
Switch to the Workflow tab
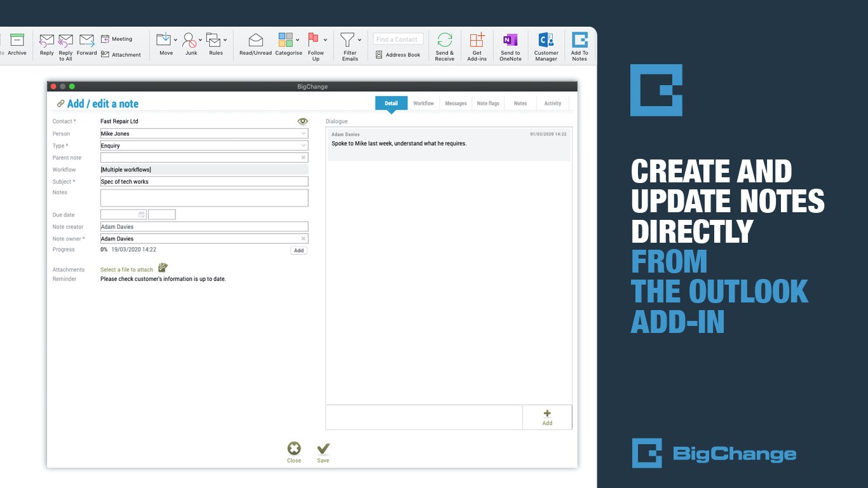tap(424, 104)
